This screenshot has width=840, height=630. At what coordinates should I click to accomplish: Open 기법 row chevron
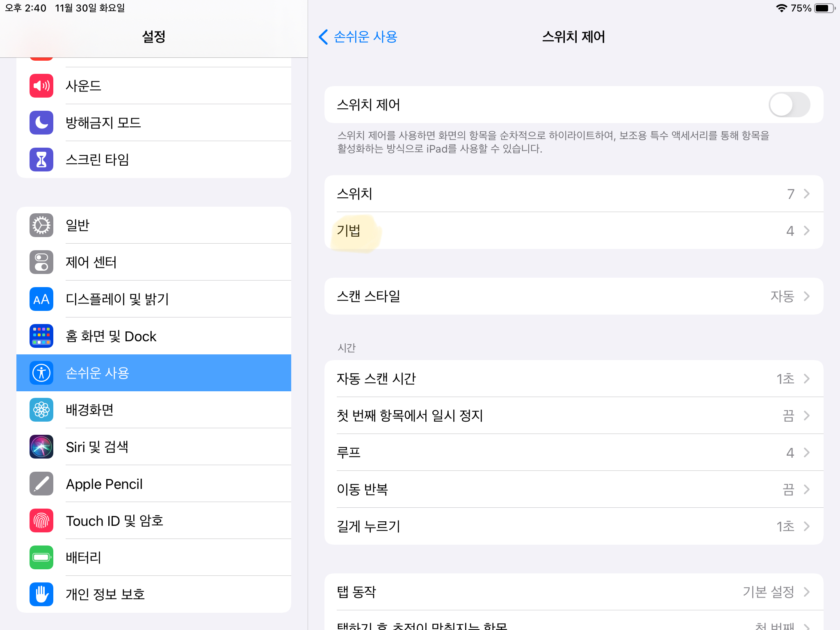click(x=806, y=231)
